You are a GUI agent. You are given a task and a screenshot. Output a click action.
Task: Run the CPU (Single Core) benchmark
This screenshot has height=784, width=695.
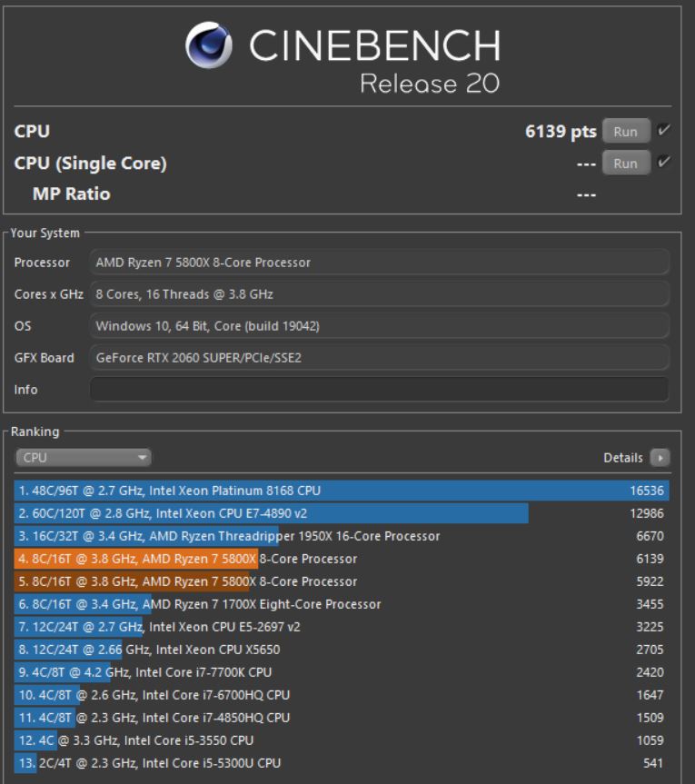[x=626, y=163]
